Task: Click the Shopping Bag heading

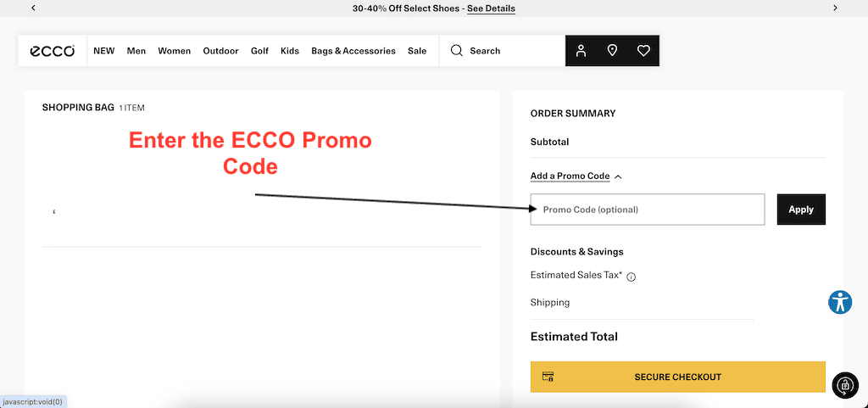Action: [78, 108]
